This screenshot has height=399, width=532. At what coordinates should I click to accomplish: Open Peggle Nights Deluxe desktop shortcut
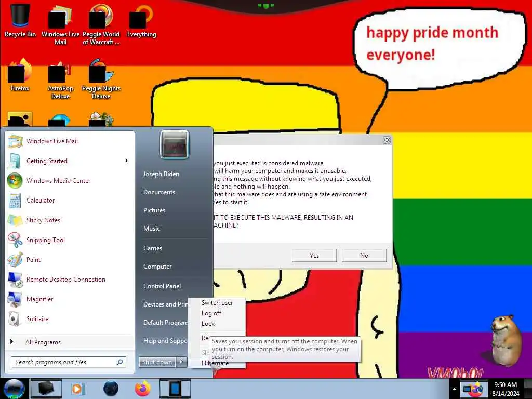[101, 79]
